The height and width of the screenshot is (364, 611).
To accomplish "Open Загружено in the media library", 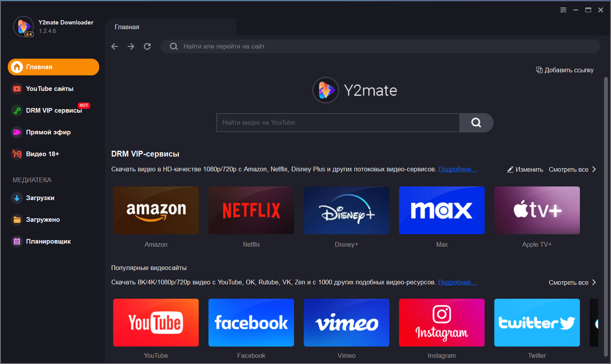I will click(53, 220).
